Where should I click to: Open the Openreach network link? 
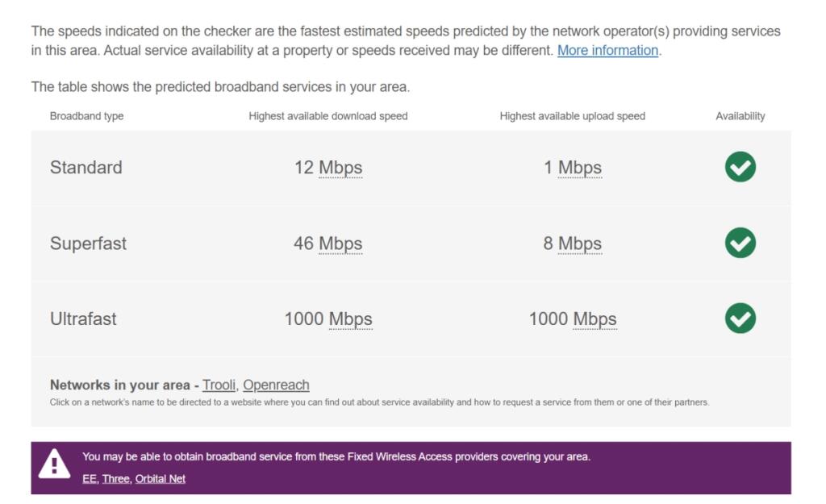[x=276, y=385]
